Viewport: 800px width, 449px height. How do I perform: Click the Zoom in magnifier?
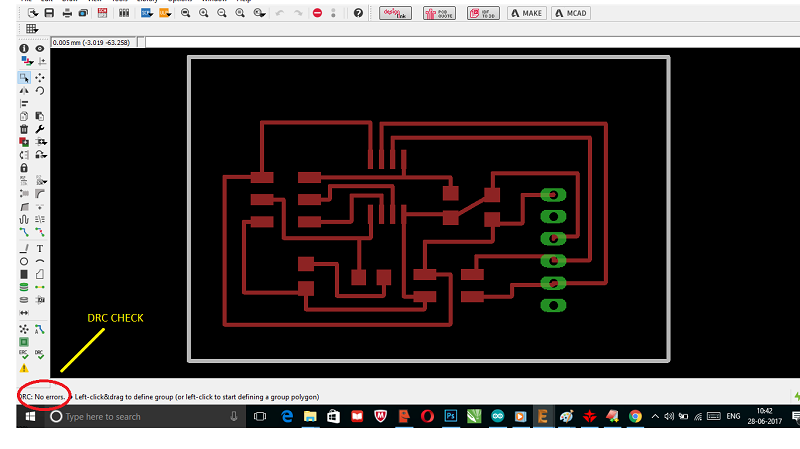point(204,13)
